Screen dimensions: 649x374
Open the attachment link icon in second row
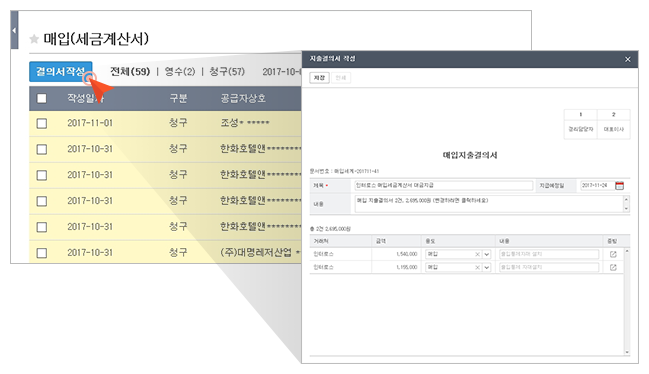(x=613, y=267)
